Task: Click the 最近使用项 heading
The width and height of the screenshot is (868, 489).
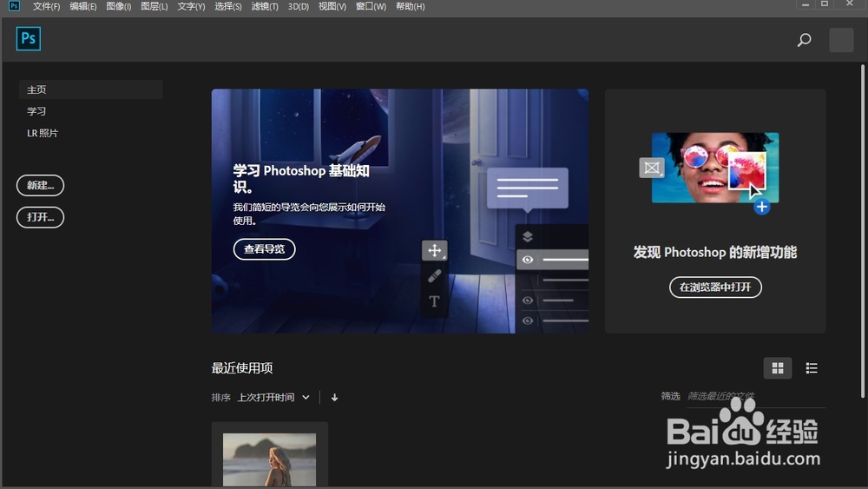Action: [242, 368]
